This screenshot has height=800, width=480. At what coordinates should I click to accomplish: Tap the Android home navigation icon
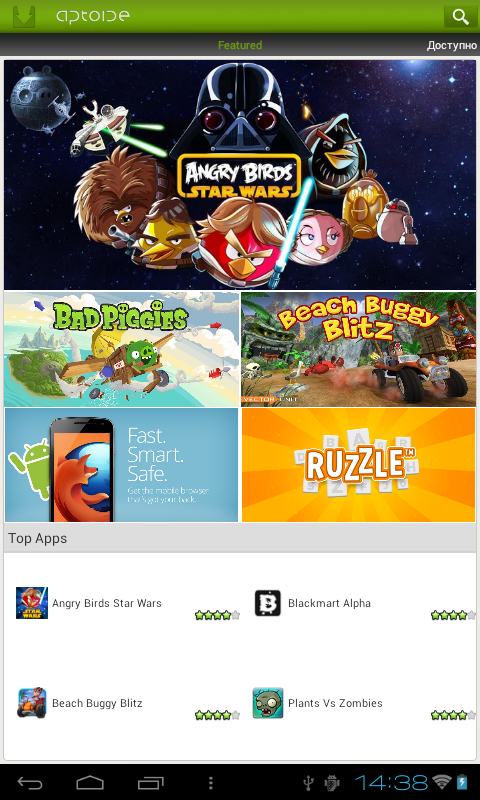90,782
